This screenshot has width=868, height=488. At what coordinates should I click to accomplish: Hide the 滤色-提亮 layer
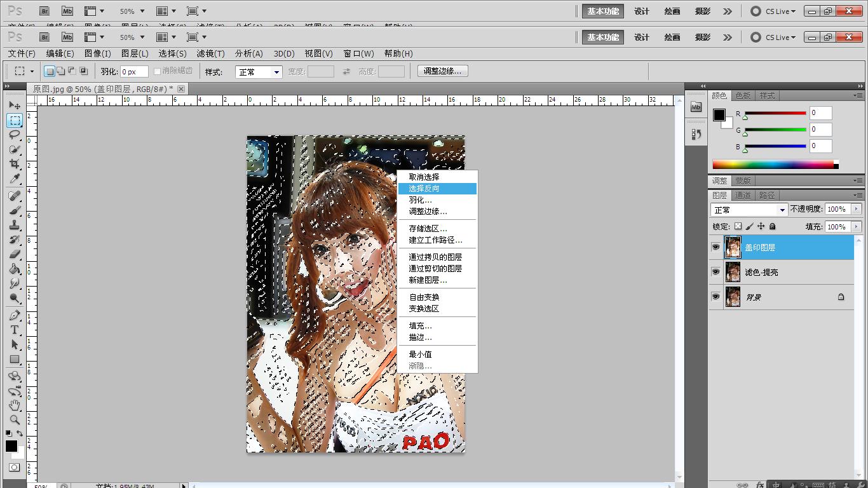click(716, 272)
